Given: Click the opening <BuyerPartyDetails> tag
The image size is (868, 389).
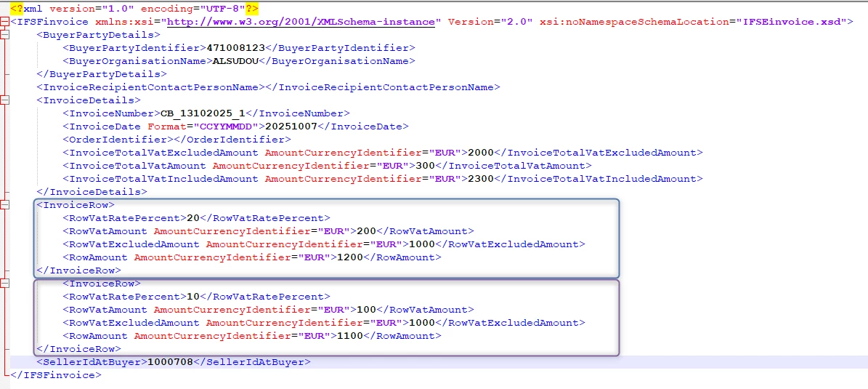Looking at the screenshot, I should [x=99, y=35].
